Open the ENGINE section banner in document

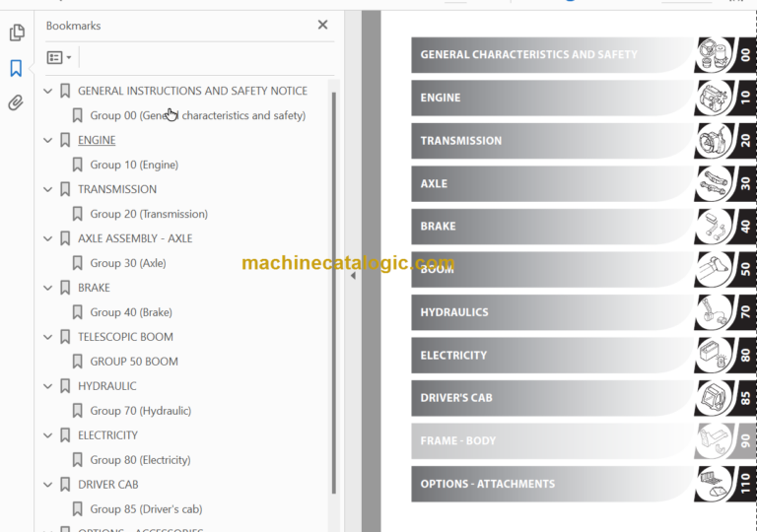pos(552,98)
